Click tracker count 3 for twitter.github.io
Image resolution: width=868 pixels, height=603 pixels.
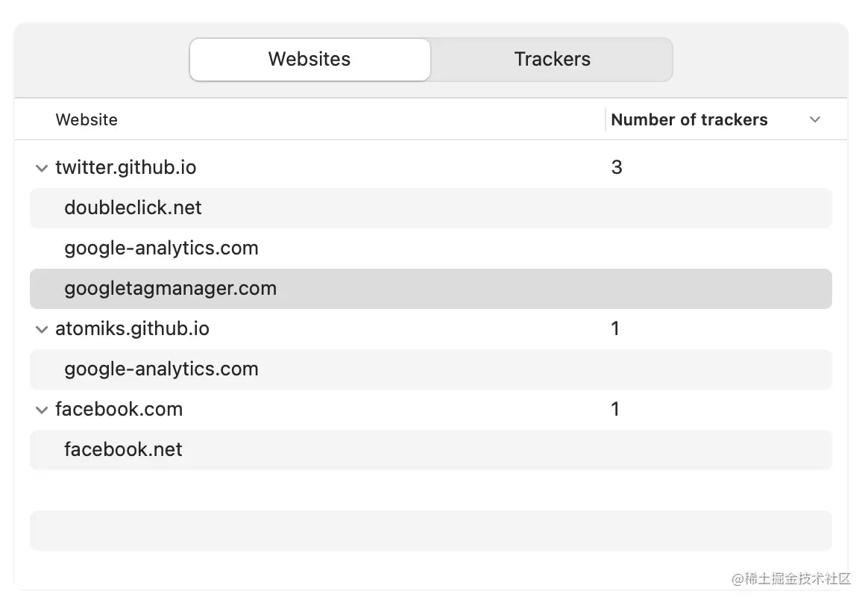pyautogui.click(x=617, y=167)
